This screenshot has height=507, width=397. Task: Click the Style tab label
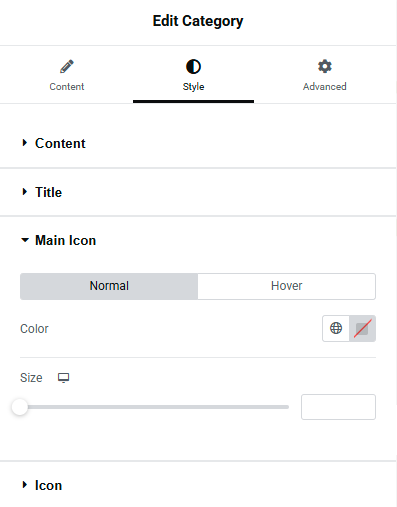point(193,87)
